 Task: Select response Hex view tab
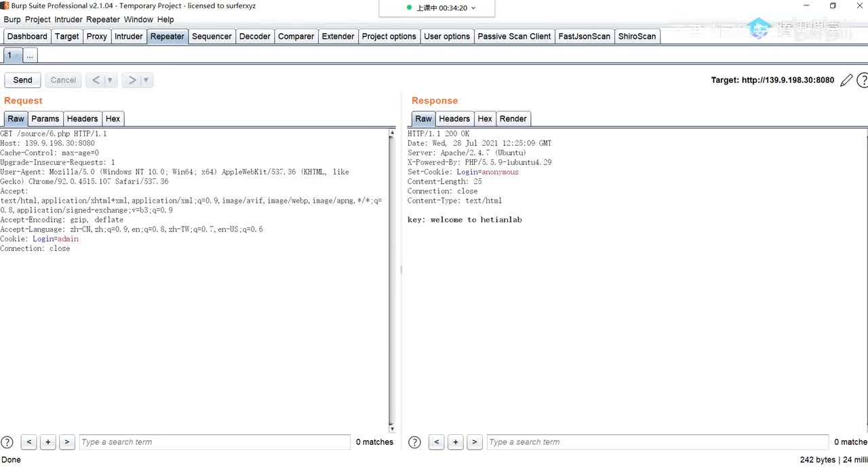pyautogui.click(x=485, y=119)
